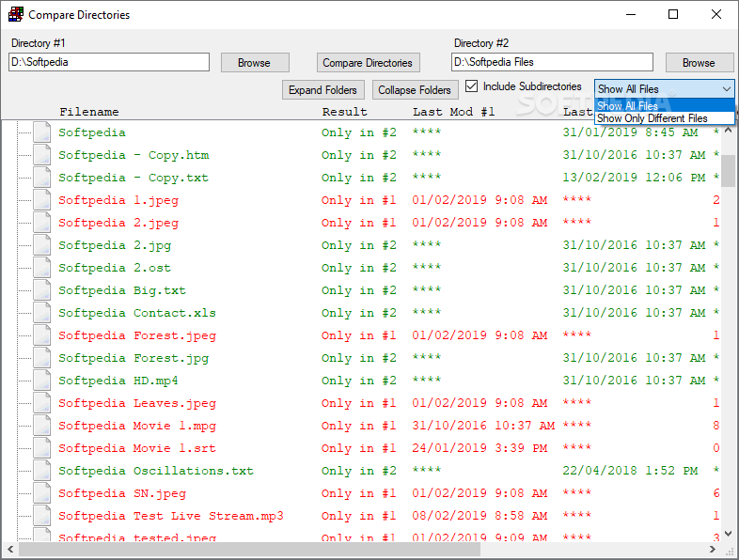Choose Show All Files from the dropdown list

[x=664, y=106]
